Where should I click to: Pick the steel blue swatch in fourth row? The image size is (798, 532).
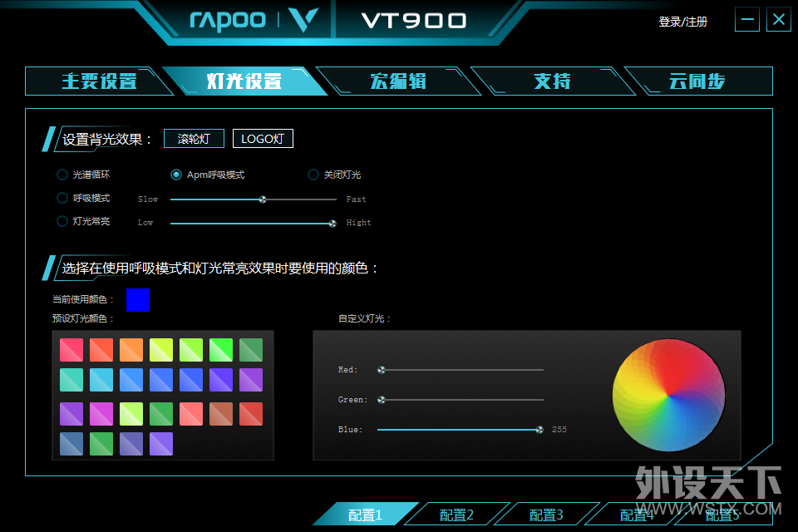click(71, 444)
